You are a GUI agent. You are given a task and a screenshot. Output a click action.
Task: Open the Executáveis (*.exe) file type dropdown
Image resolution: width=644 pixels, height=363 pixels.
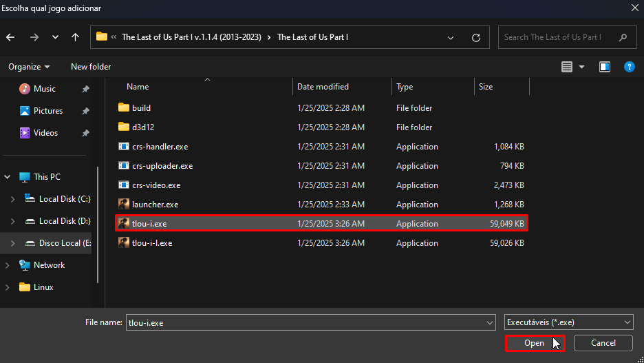(x=568, y=322)
